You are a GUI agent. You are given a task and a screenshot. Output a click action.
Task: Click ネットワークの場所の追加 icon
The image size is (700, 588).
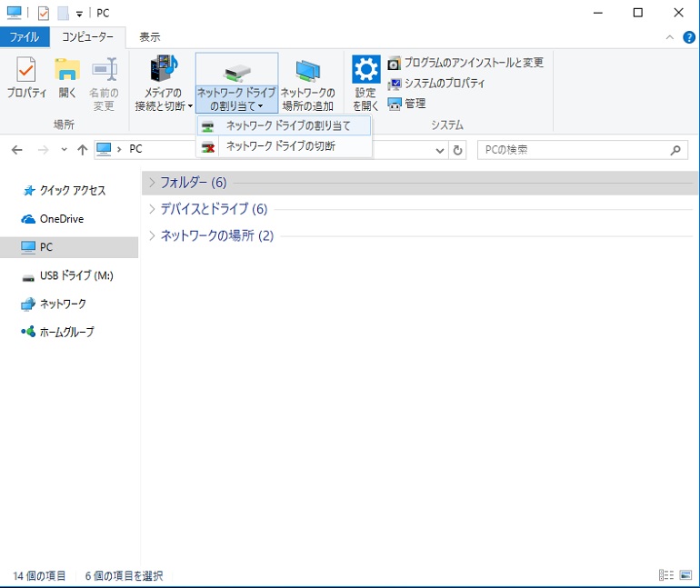point(307,84)
